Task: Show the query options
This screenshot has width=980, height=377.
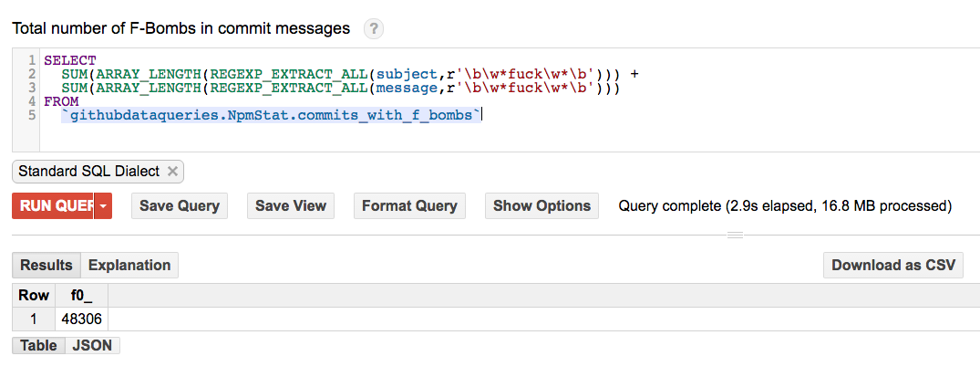Action: coord(542,206)
